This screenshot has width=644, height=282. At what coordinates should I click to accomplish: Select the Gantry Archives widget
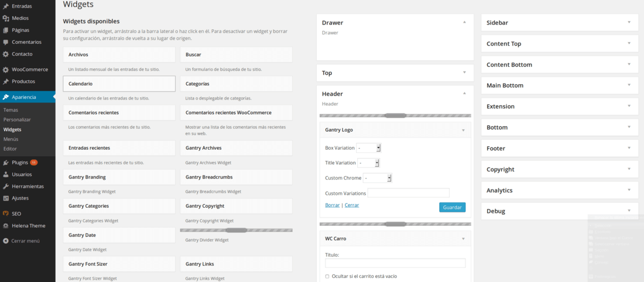pyautogui.click(x=236, y=148)
